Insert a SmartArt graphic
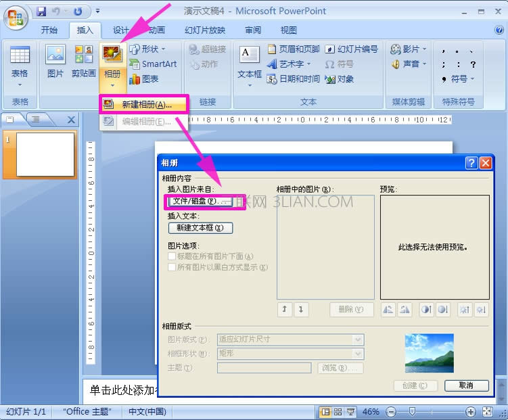The height and width of the screenshot is (420, 508). [x=154, y=64]
